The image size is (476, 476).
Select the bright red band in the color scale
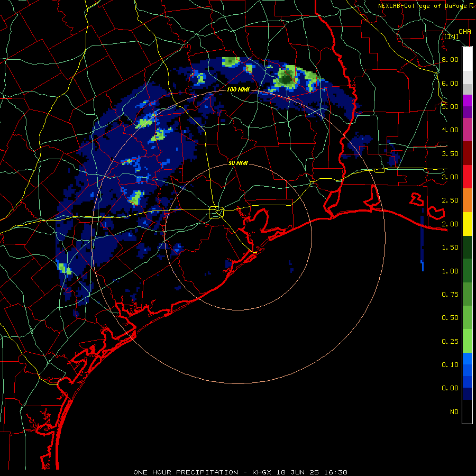[467, 177]
